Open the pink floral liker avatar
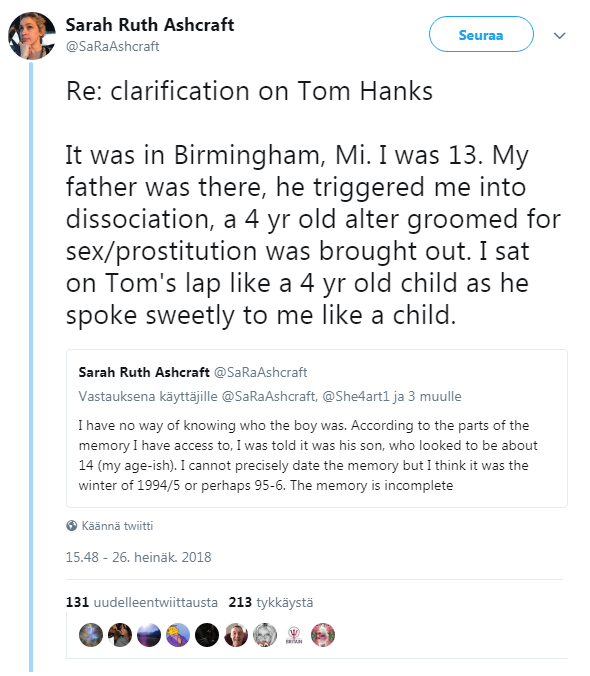This screenshot has width=590, height=676. 323,635
